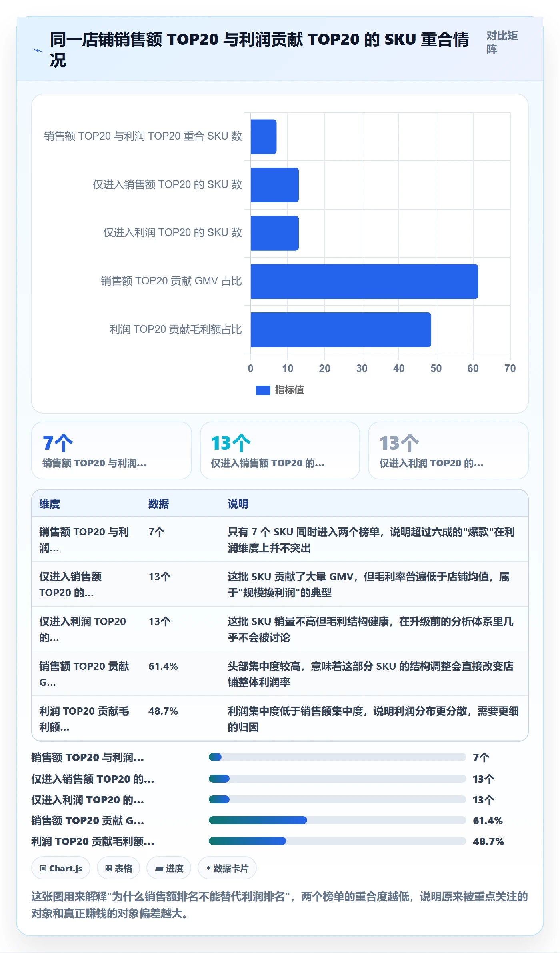Click the 指标值 legend label

point(290,390)
